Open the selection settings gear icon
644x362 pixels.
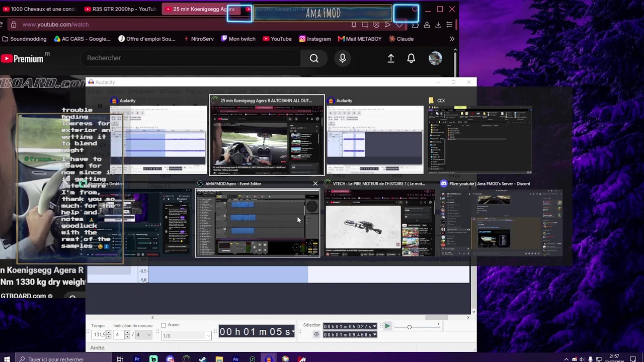[x=316, y=334]
